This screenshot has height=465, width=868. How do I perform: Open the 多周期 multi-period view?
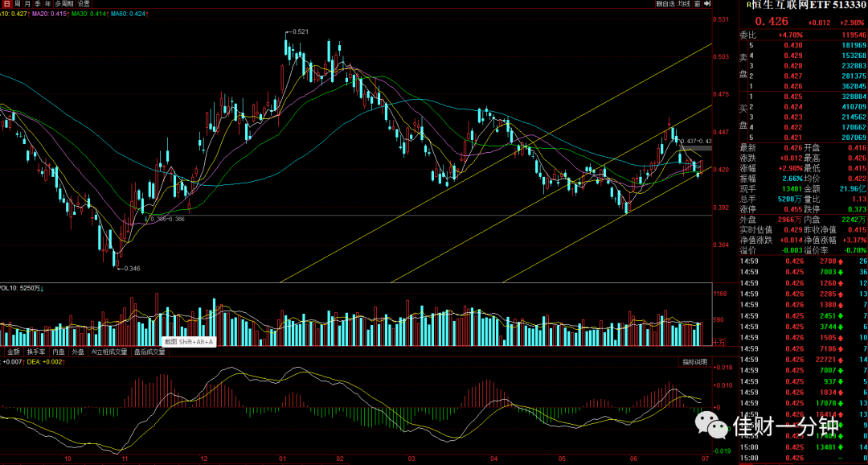coord(63,3)
